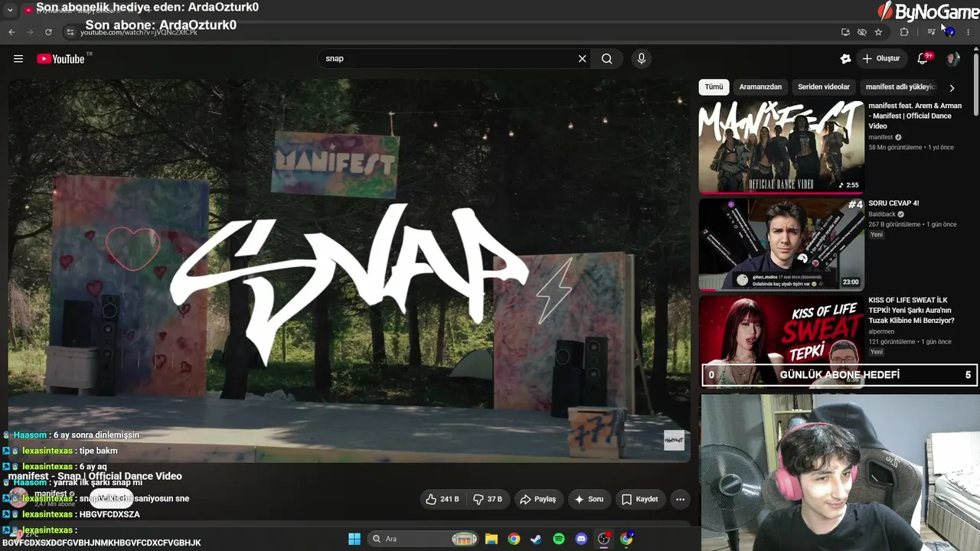Open OBS Studio from the taskbar

coord(604,539)
